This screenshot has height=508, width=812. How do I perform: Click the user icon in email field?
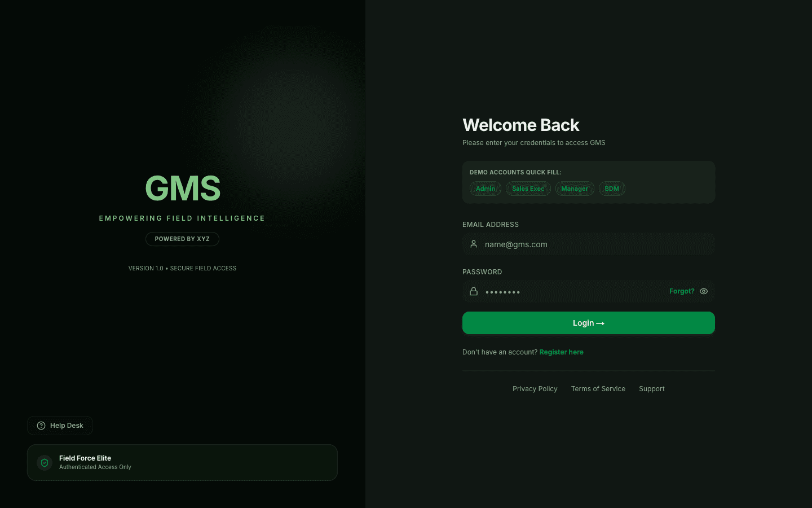[474, 244]
